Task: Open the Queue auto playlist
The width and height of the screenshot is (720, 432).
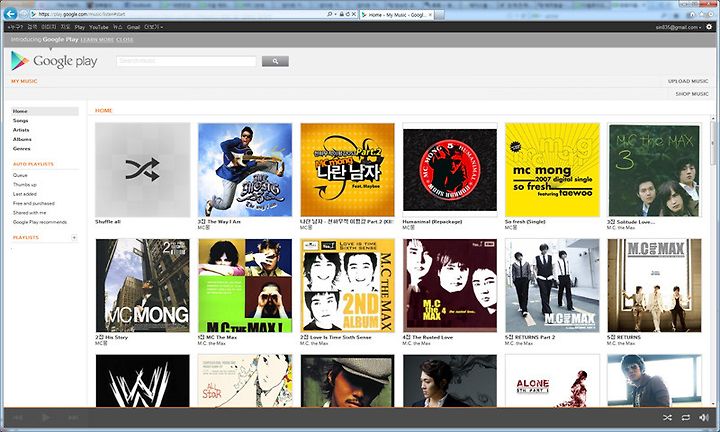Action: [x=20, y=175]
